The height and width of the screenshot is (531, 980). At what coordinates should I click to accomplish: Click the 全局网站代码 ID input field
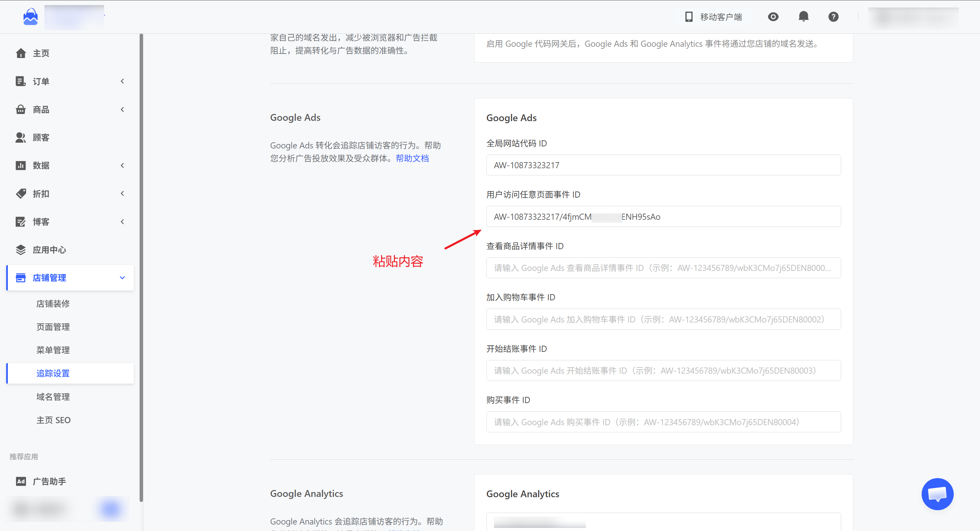click(664, 165)
